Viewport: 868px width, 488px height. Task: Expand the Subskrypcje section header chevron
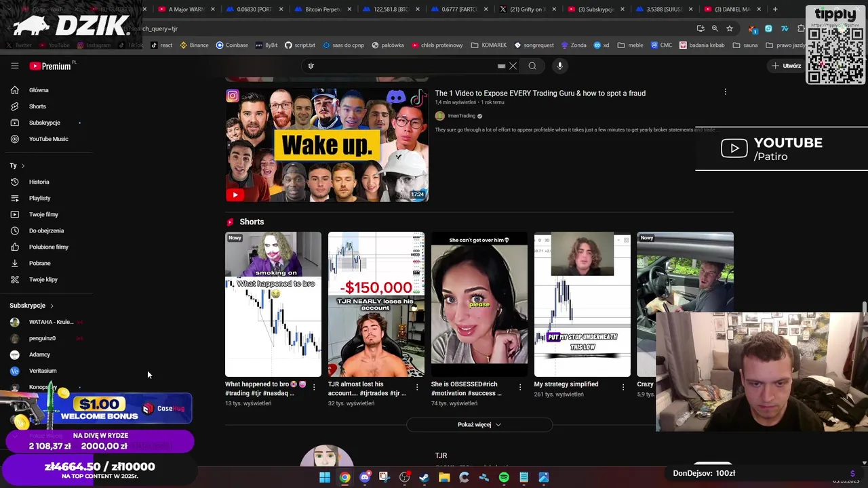coord(52,306)
